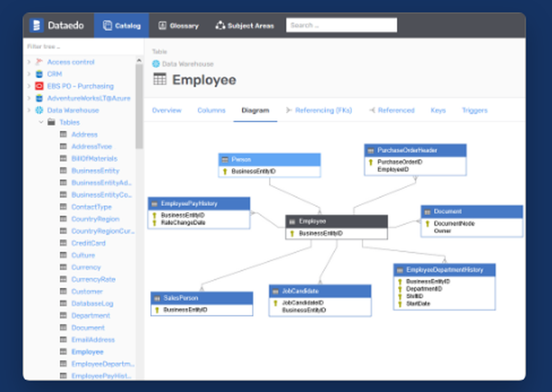This screenshot has width=552, height=392.
Task: Click the Tables folder icon
Action: 51,122
